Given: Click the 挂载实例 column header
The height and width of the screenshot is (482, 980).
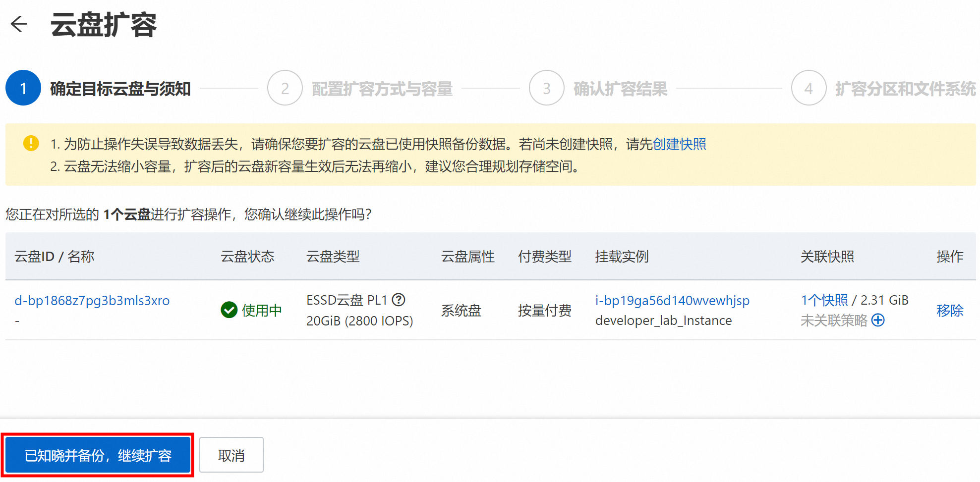Looking at the screenshot, I should pyautogui.click(x=622, y=257).
